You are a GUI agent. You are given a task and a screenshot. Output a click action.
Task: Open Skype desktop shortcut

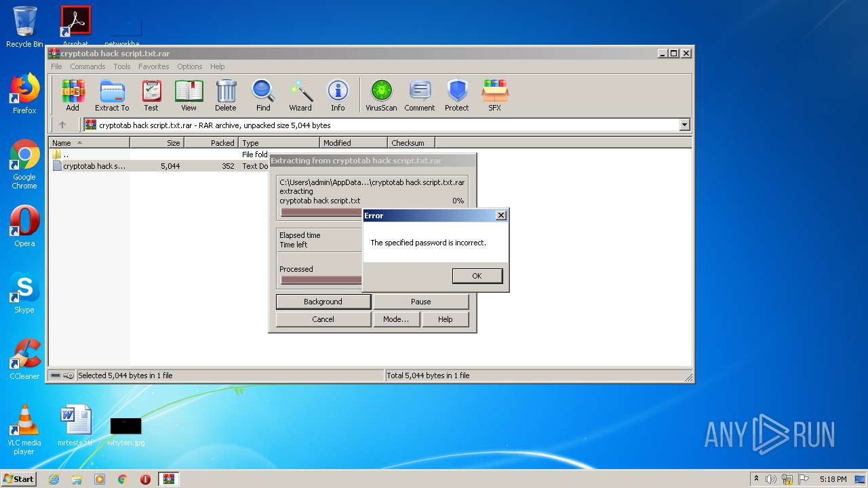click(x=24, y=293)
